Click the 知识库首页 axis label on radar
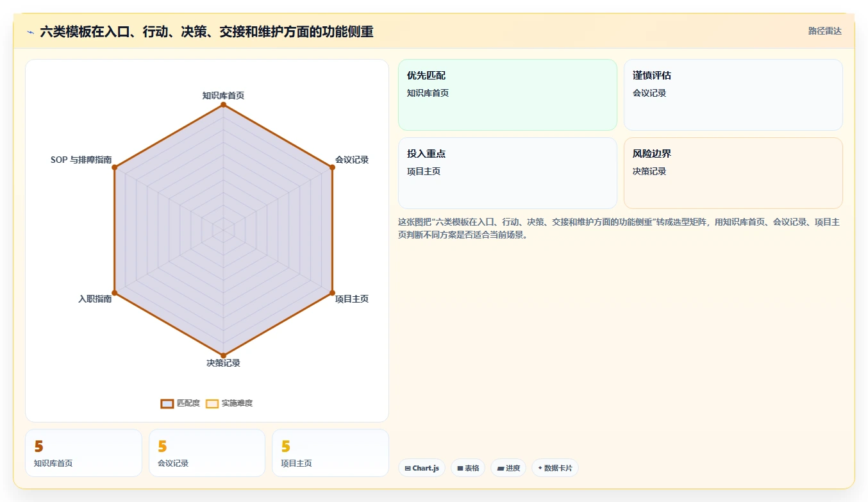868x502 pixels. [223, 96]
